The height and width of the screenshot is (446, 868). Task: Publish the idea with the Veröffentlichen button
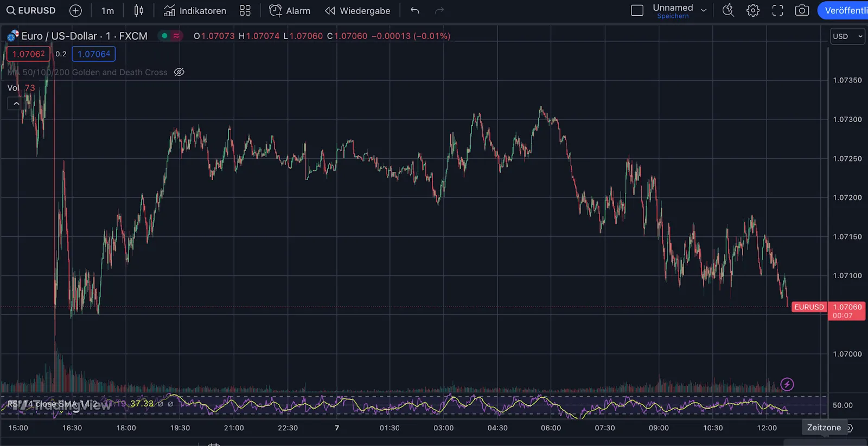click(844, 11)
